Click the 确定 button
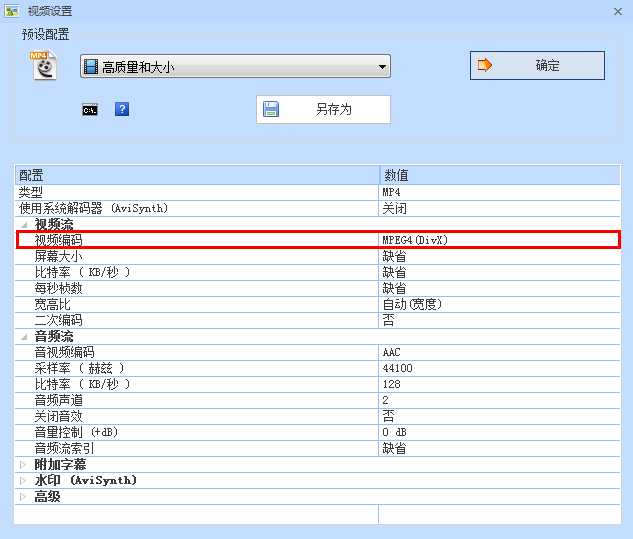633x539 pixels. 537,65
